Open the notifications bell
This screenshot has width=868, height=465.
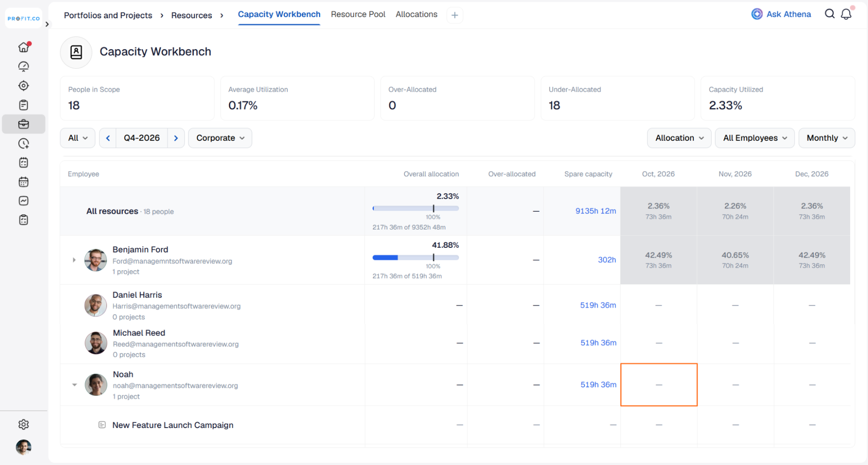pyautogui.click(x=846, y=14)
